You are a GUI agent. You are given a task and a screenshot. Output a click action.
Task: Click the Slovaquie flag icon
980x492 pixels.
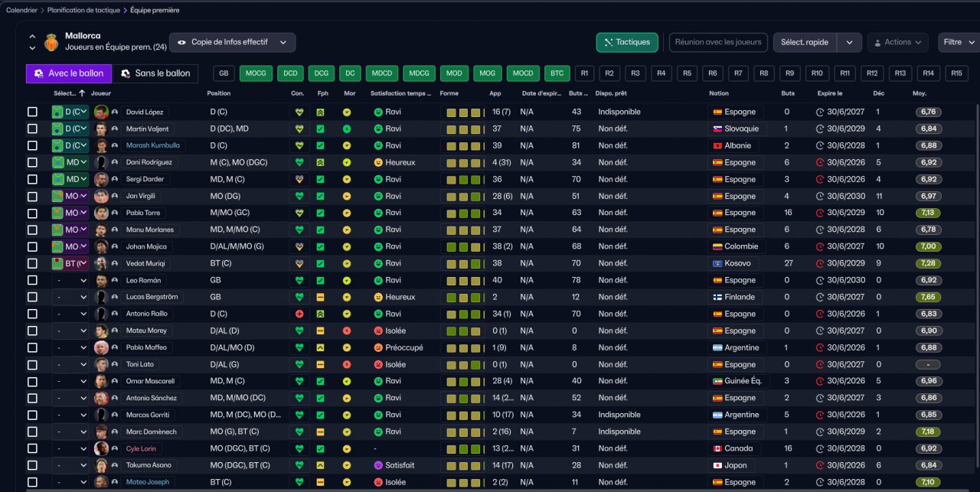(x=717, y=129)
